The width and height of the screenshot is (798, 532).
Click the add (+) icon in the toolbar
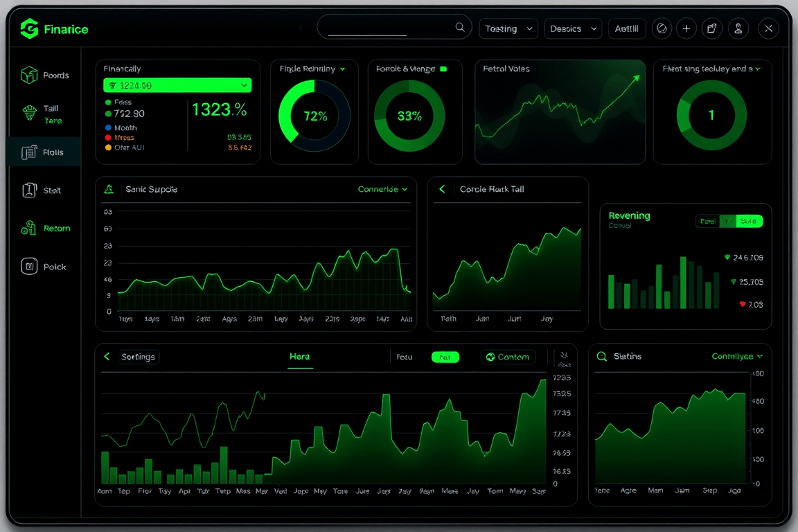click(x=686, y=28)
